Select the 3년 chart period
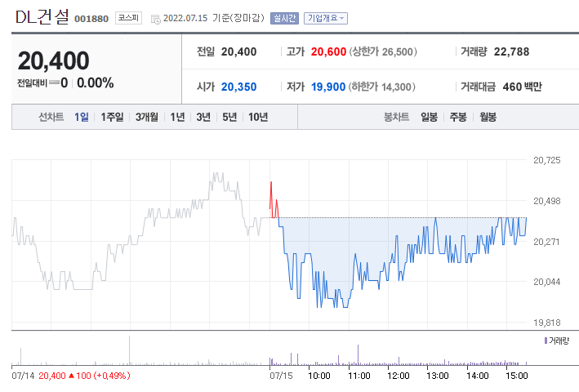Viewport: 579px width, 392px height. [203, 117]
